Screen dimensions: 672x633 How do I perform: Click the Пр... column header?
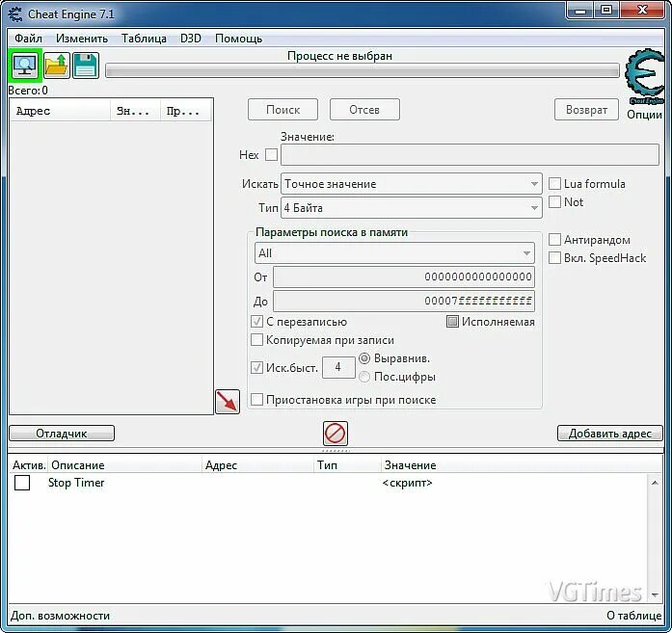coord(185,111)
